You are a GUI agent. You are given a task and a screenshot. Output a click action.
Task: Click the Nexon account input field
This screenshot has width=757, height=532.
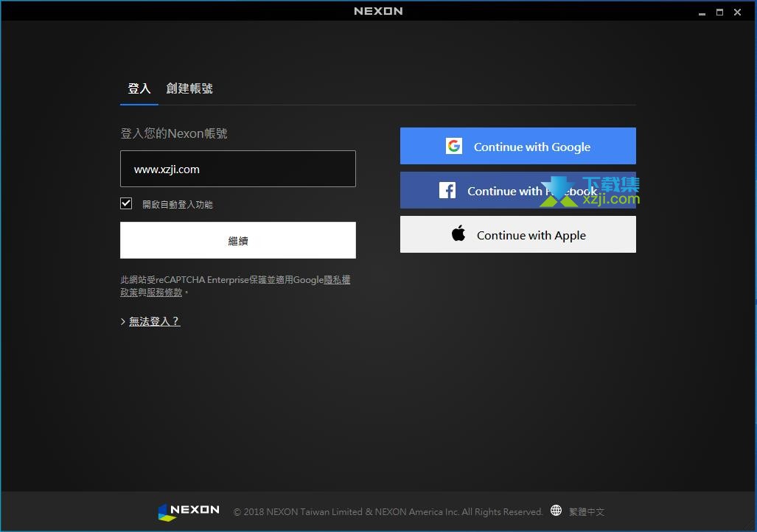(238, 169)
